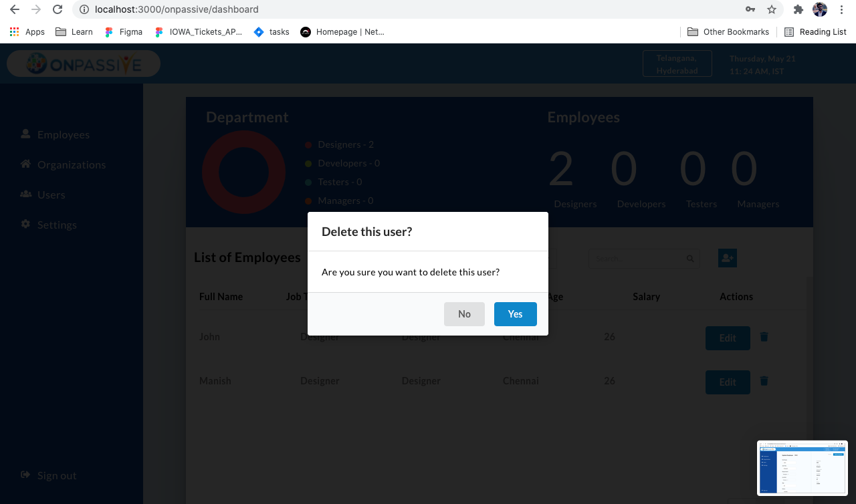Select the Users section via its people icon
The width and height of the screenshot is (856, 504).
click(24, 195)
